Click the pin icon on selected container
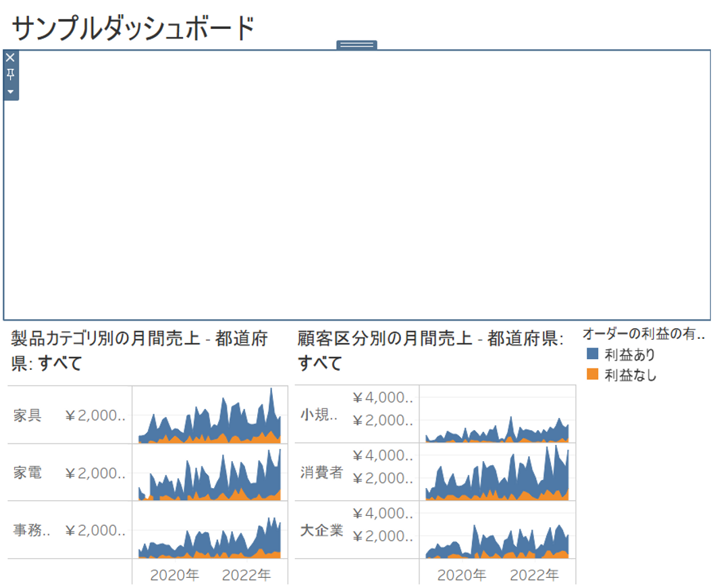 pos(10,74)
